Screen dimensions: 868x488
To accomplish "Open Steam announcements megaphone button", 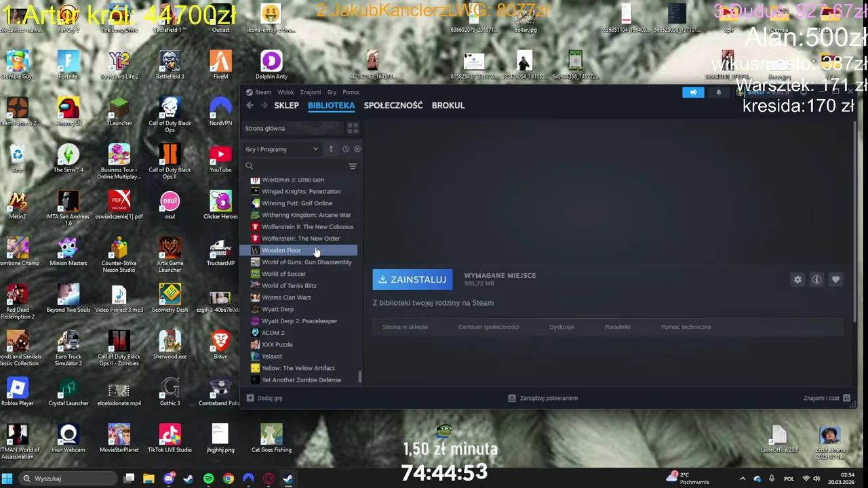I will point(693,93).
